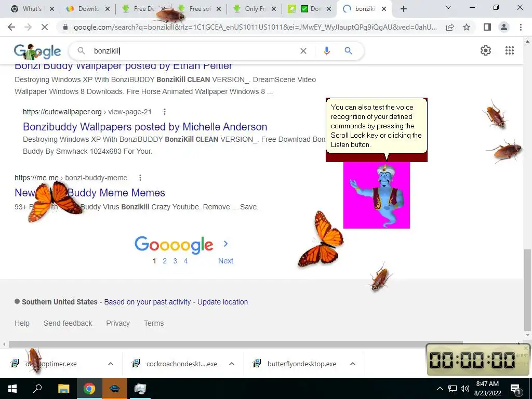Open the Chrome side panel
The height and width of the screenshot is (399, 532).
[x=487, y=27]
